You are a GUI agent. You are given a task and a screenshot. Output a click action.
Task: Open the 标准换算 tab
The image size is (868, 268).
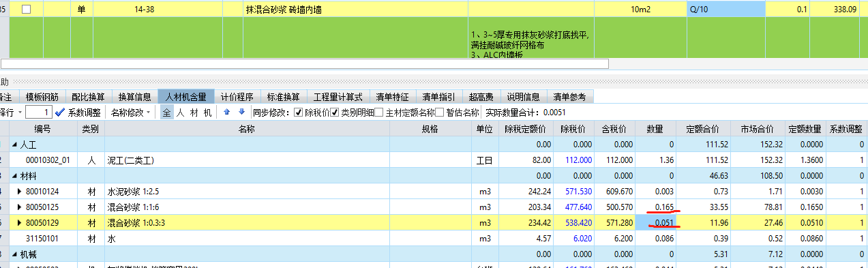pos(284,96)
